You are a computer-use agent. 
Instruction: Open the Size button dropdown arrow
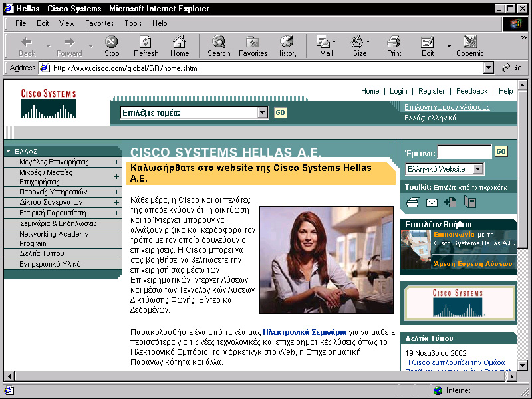[368, 41]
